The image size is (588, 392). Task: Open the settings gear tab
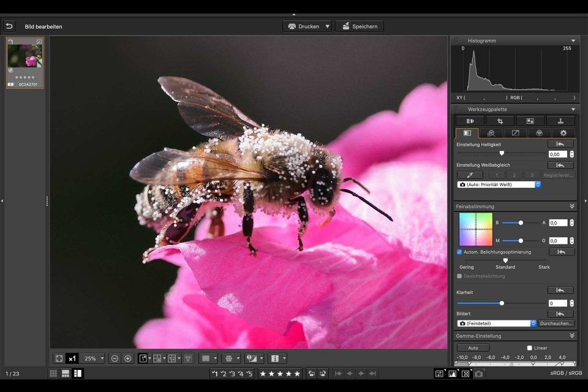click(562, 132)
